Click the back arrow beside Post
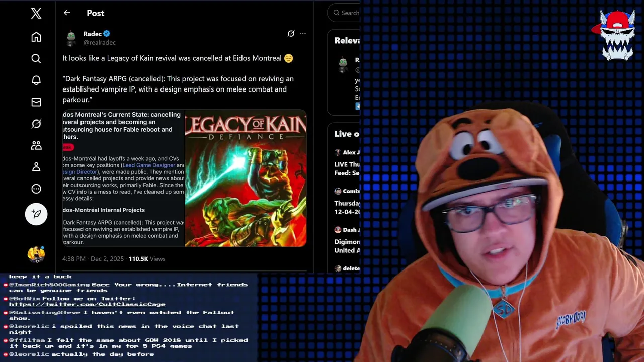Image resolution: width=644 pixels, height=362 pixels. point(67,13)
